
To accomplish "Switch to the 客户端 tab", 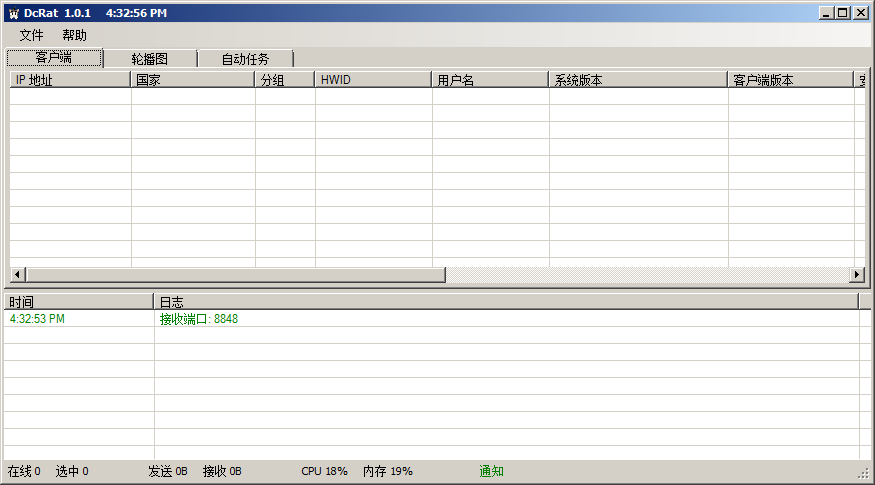I will coord(54,58).
